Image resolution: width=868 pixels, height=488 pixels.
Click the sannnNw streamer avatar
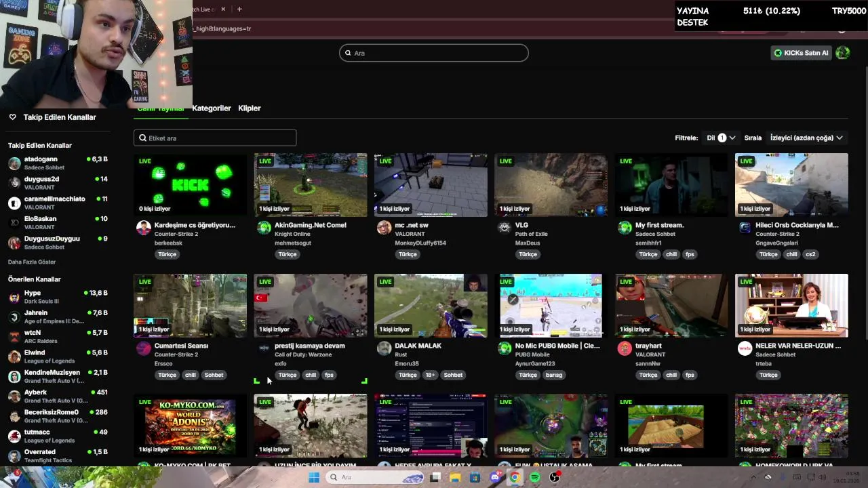[625, 348]
